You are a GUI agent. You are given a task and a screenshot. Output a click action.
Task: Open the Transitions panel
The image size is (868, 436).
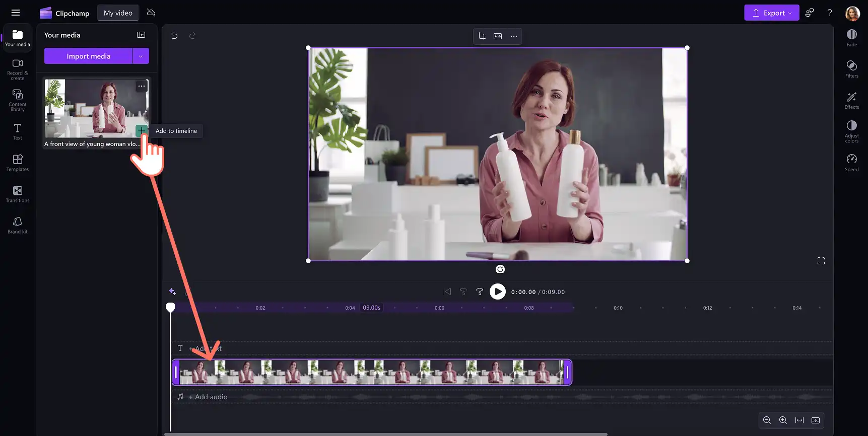click(x=18, y=194)
